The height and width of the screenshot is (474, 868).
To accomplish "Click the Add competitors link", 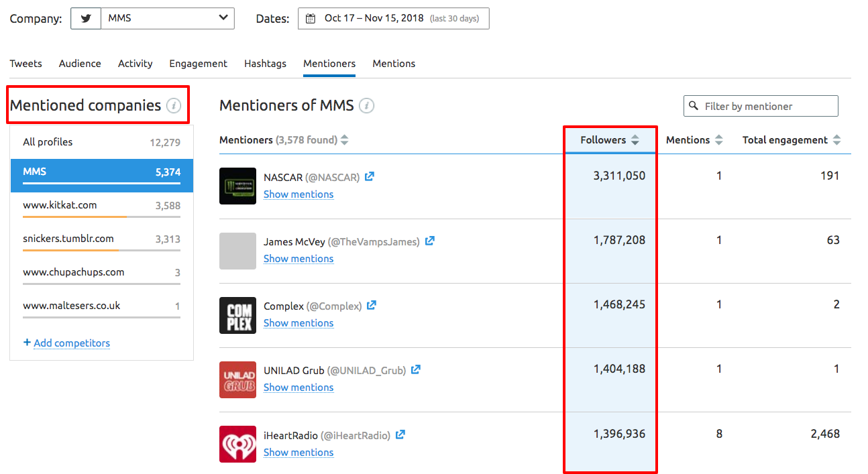I will pyautogui.click(x=72, y=343).
